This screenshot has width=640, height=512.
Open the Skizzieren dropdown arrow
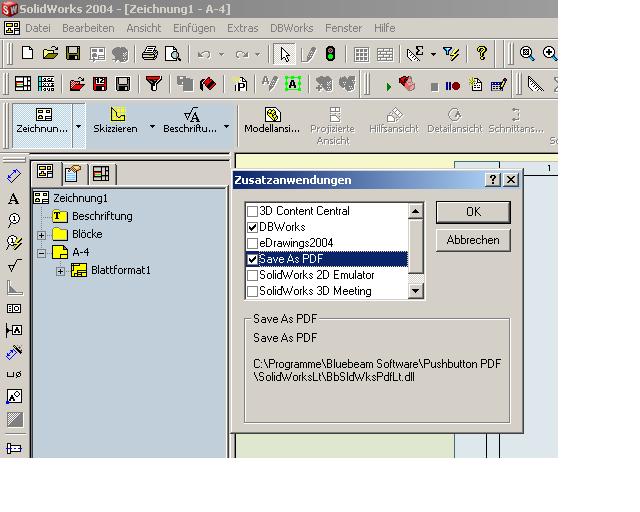[x=152, y=127]
